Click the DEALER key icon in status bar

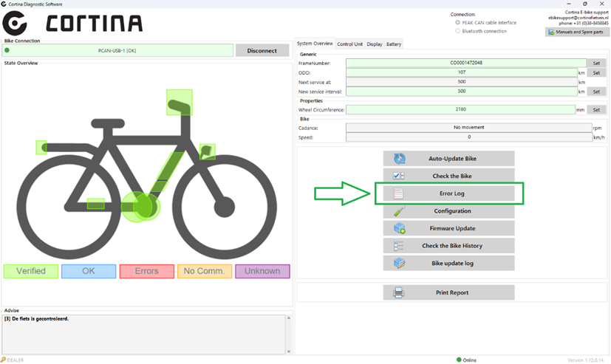click(3, 360)
